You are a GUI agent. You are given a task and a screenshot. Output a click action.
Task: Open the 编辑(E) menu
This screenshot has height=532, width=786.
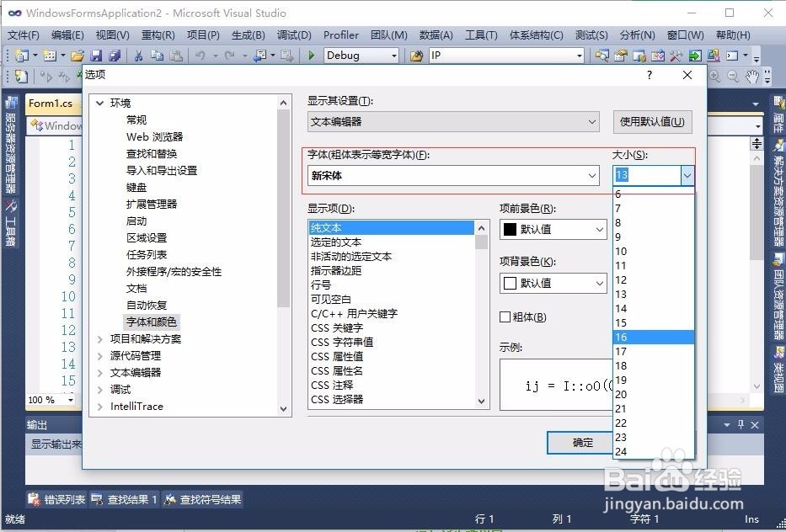(67, 35)
